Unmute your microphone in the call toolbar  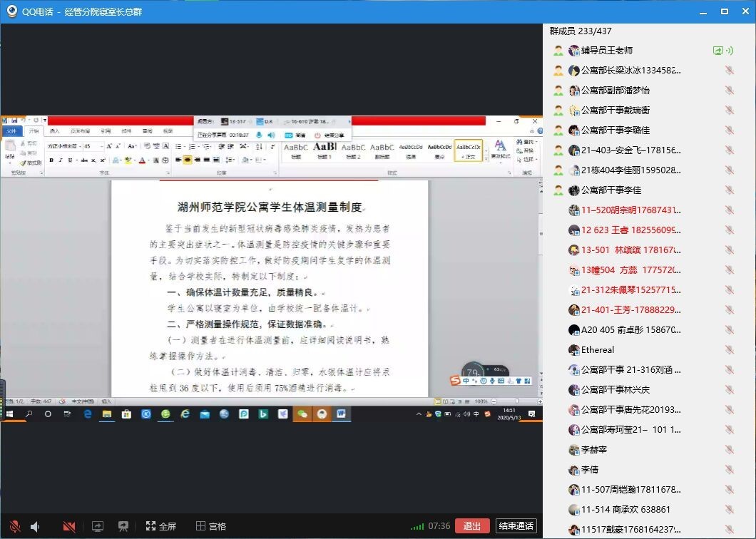click(14, 526)
